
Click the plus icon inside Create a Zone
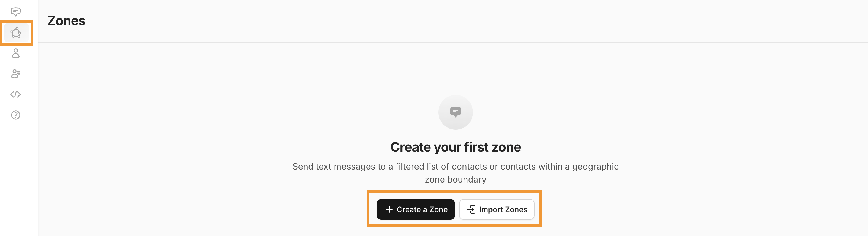pyautogui.click(x=390, y=209)
